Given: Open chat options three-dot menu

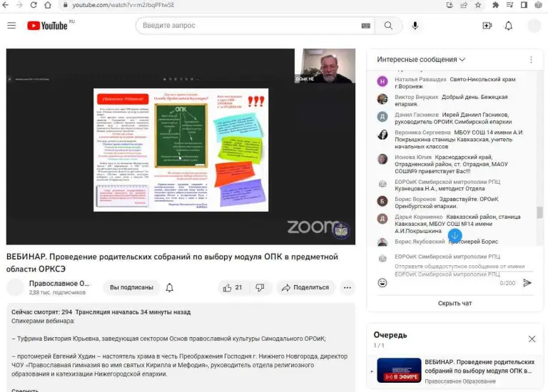Looking at the screenshot, I should 531,60.
